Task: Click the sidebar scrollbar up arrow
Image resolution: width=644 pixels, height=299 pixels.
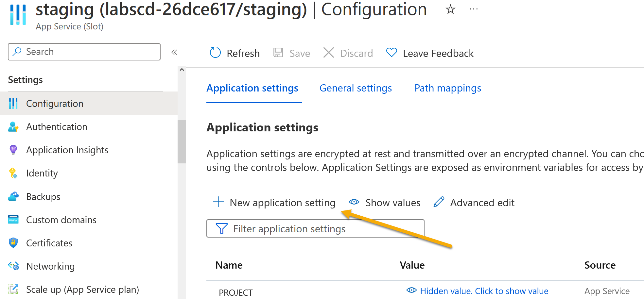Action: (x=182, y=70)
